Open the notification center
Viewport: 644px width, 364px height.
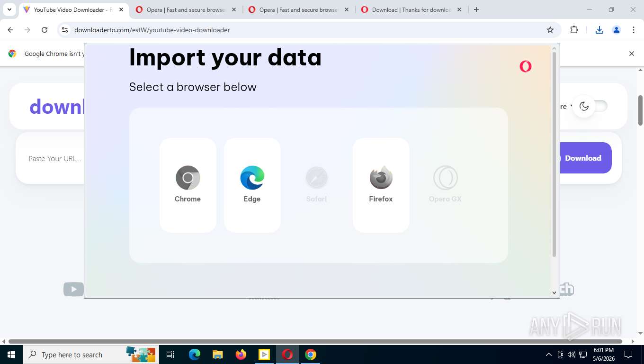[629, 355]
